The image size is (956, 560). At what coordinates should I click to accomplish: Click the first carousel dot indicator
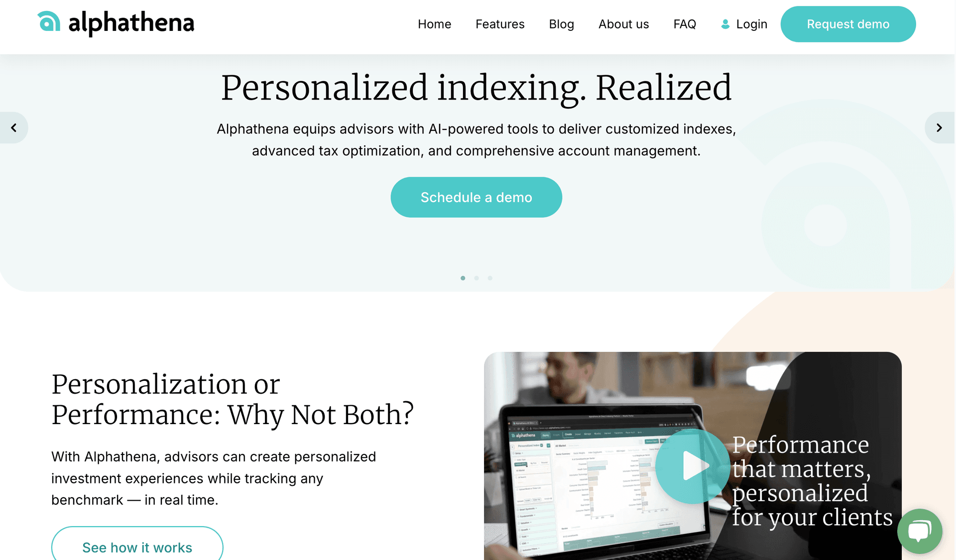463,278
